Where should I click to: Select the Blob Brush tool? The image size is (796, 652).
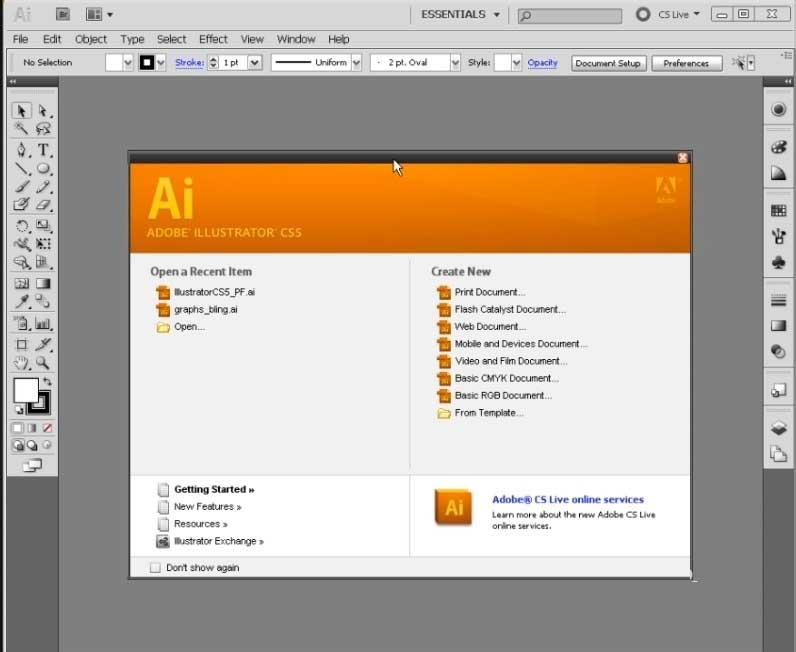pos(21,205)
